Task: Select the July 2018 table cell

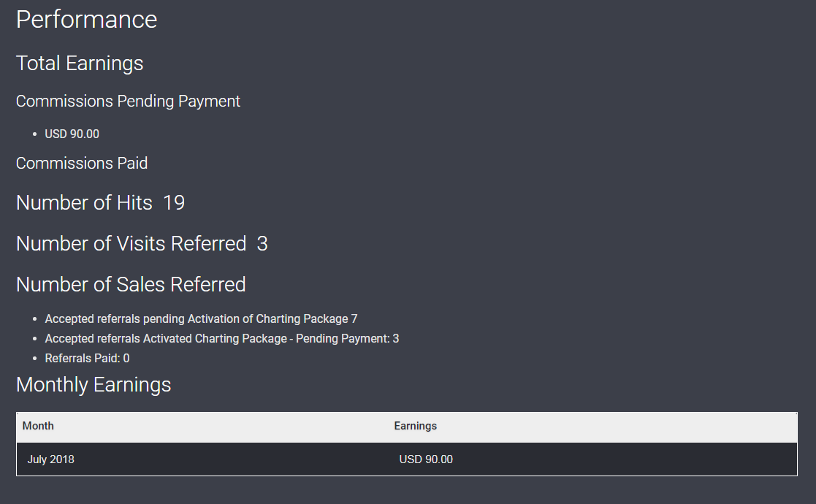Action: (x=50, y=459)
